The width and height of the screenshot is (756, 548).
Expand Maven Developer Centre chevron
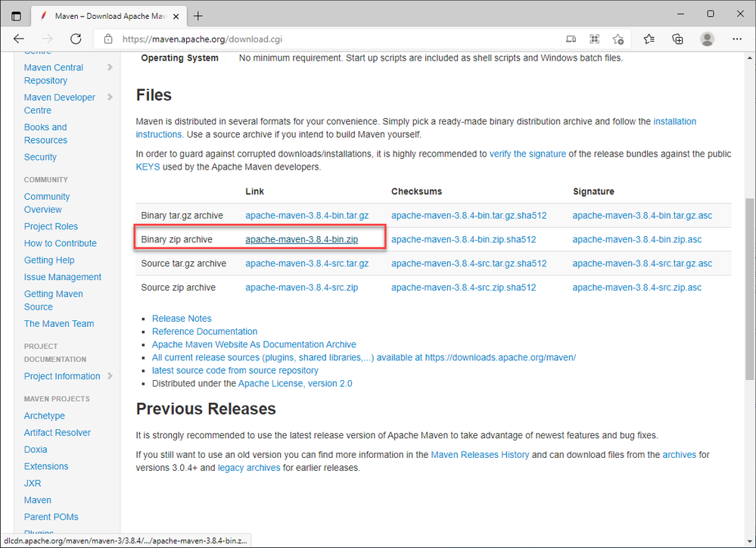click(x=110, y=97)
